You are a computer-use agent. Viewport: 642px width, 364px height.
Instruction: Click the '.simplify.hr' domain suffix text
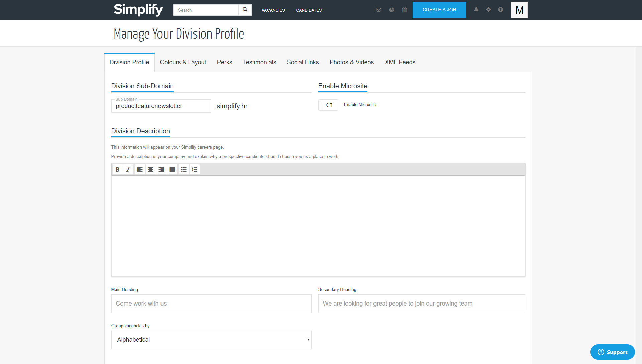coord(231,106)
